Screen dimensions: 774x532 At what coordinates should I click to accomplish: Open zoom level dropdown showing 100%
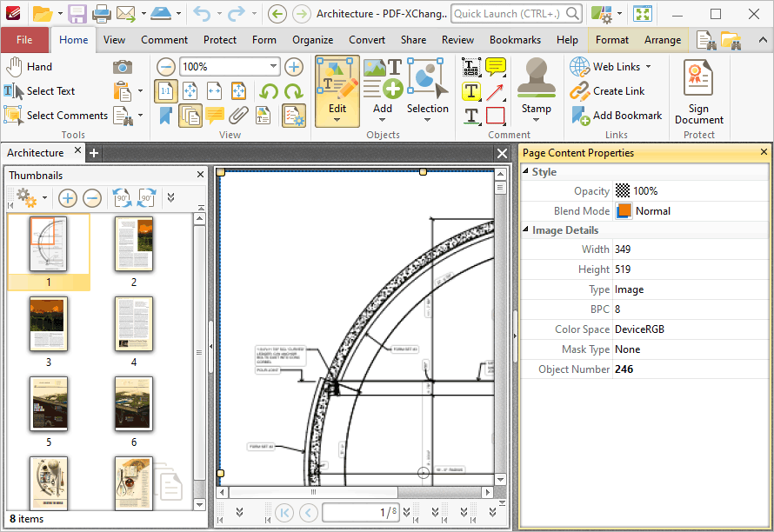point(273,67)
